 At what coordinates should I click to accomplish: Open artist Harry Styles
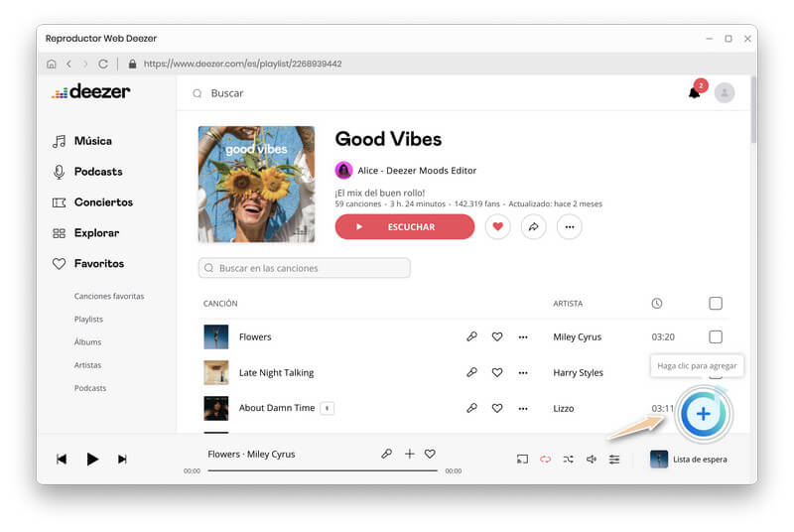click(579, 372)
